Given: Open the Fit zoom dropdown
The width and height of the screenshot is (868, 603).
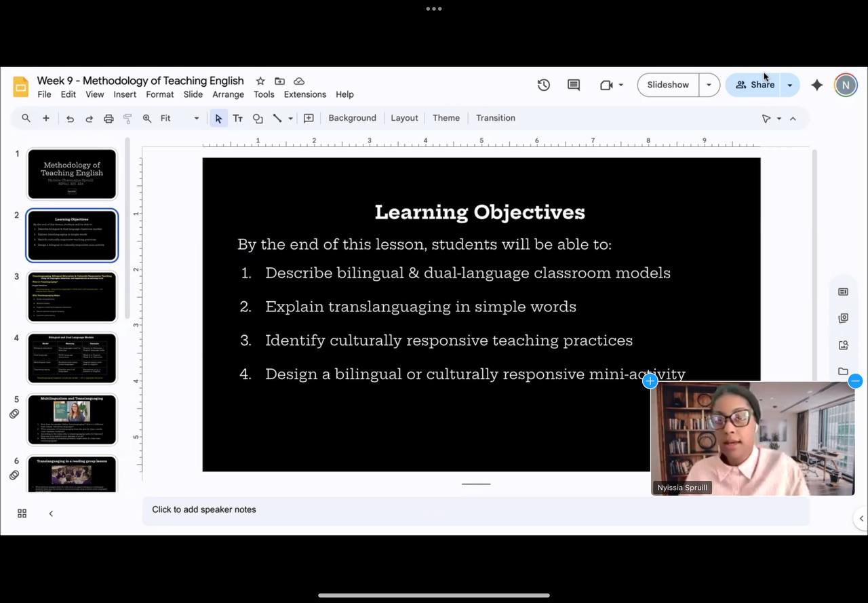Looking at the screenshot, I should (x=180, y=118).
